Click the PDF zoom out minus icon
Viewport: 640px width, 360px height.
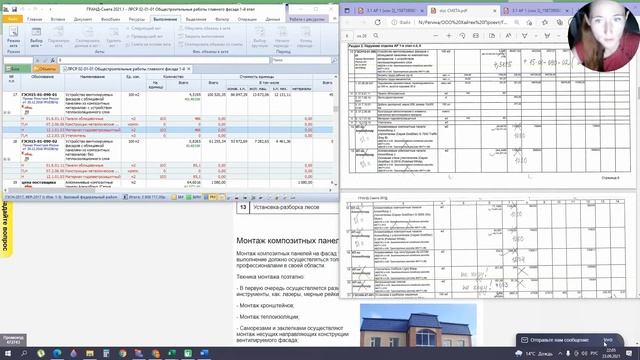(x=436, y=36)
